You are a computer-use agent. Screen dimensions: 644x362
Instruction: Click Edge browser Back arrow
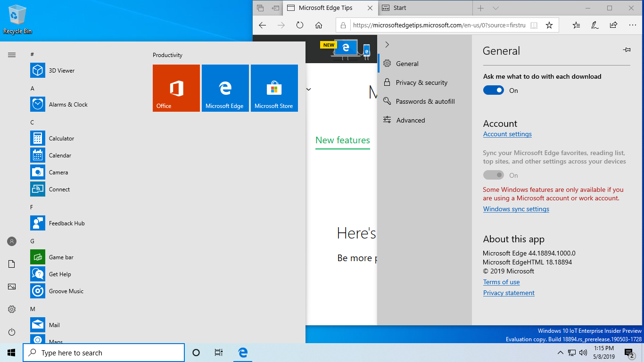click(x=263, y=25)
